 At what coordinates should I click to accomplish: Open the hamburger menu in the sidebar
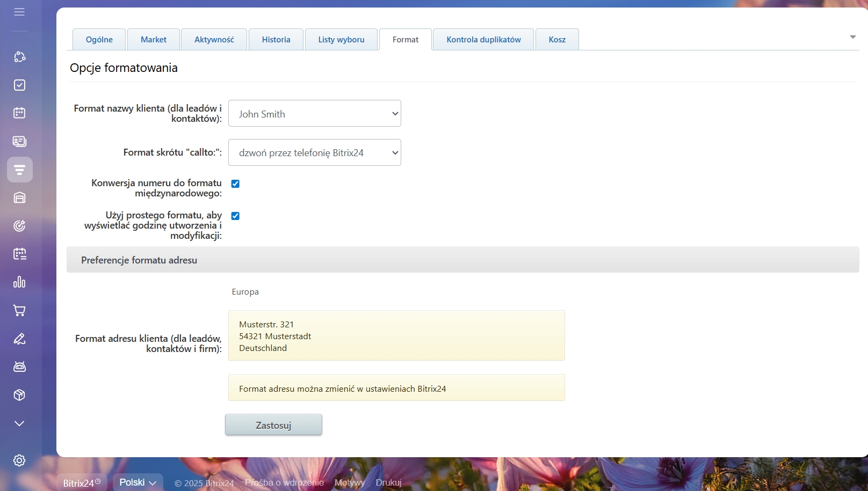[x=19, y=12]
